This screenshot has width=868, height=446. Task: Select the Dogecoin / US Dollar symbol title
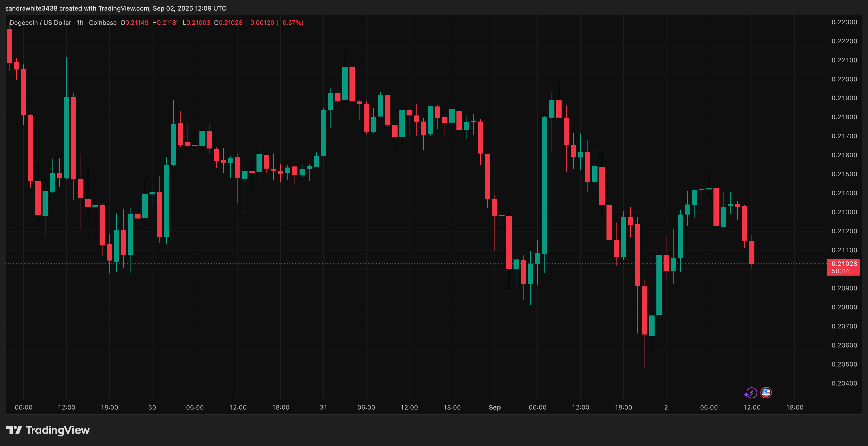click(40, 22)
